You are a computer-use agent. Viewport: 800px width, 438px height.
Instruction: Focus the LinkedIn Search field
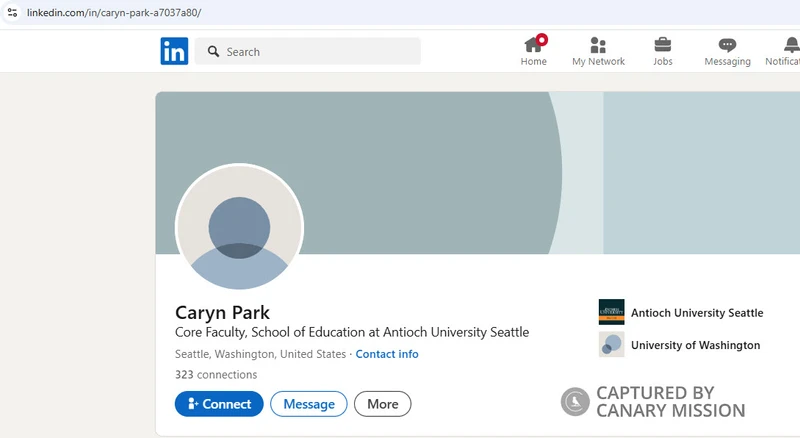coord(308,52)
